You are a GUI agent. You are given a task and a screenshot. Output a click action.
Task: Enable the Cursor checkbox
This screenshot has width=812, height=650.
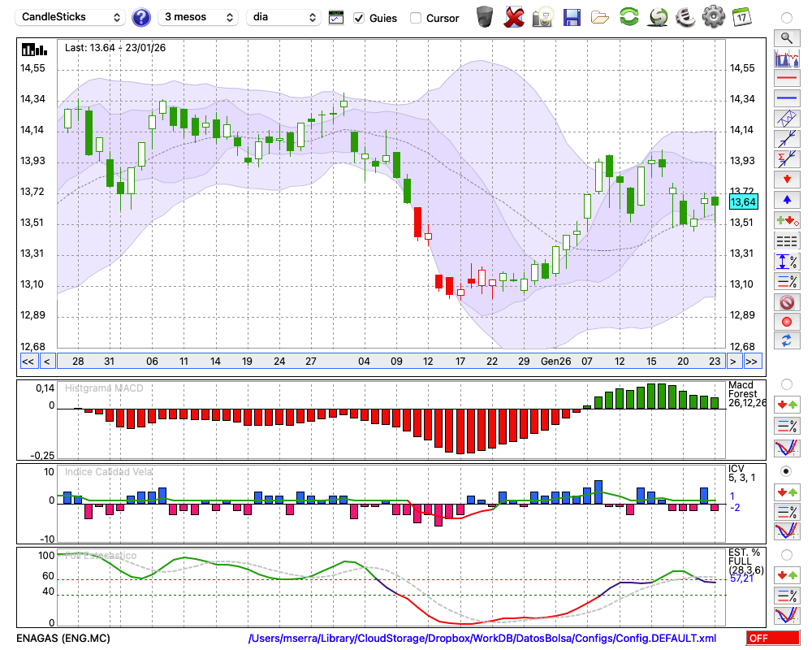416,18
